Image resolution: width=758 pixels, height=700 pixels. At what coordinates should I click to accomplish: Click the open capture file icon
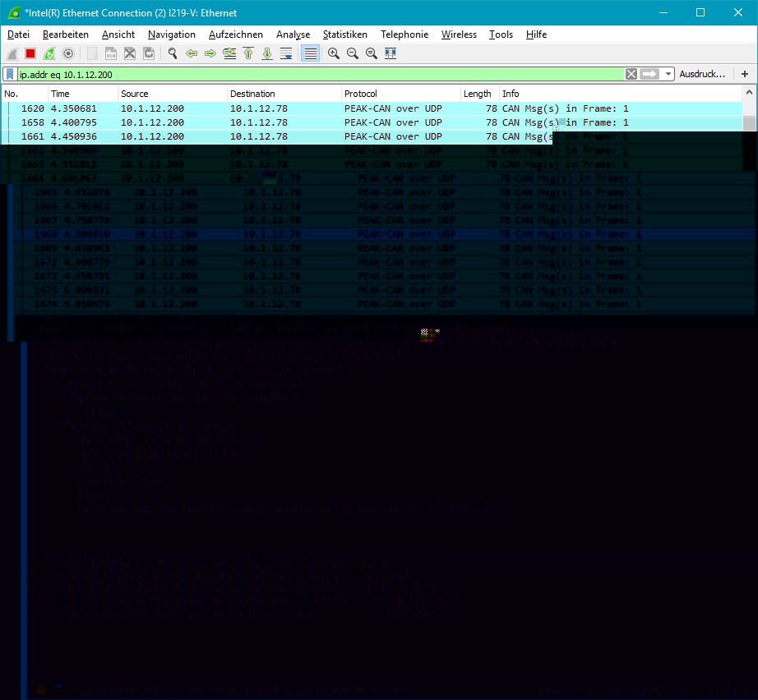tap(92, 53)
